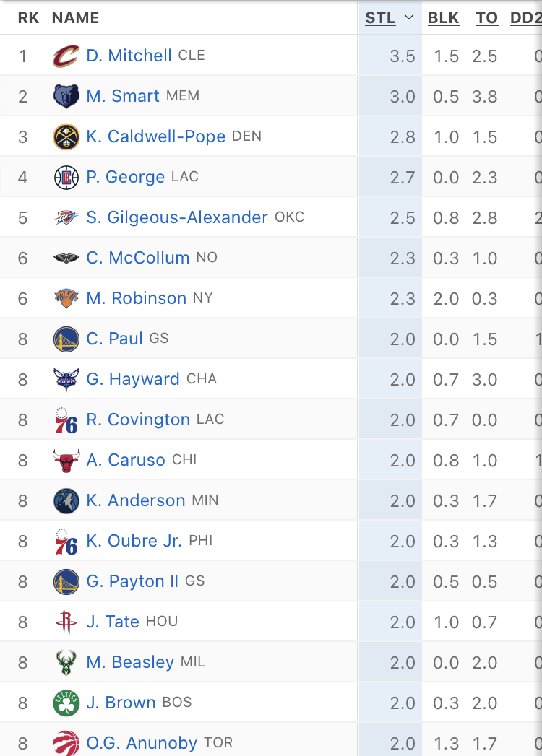Sort by the TO turnovers column
Screen dimensions: 542x756
(486, 18)
